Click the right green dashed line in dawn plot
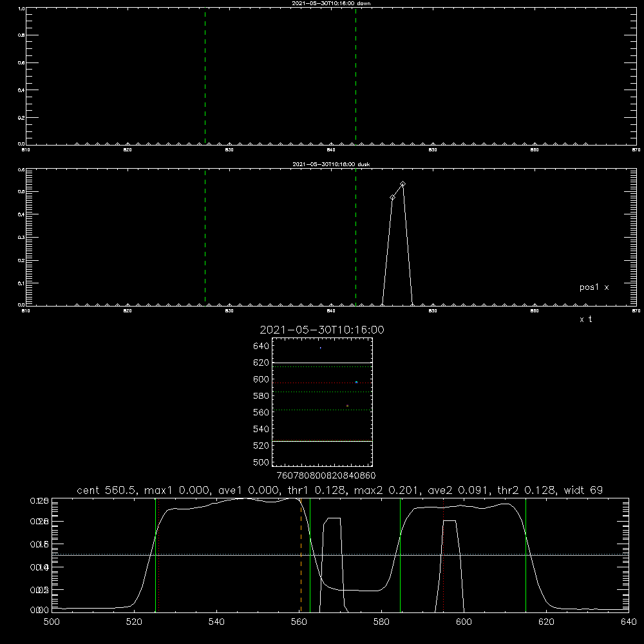 pos(355,76)
